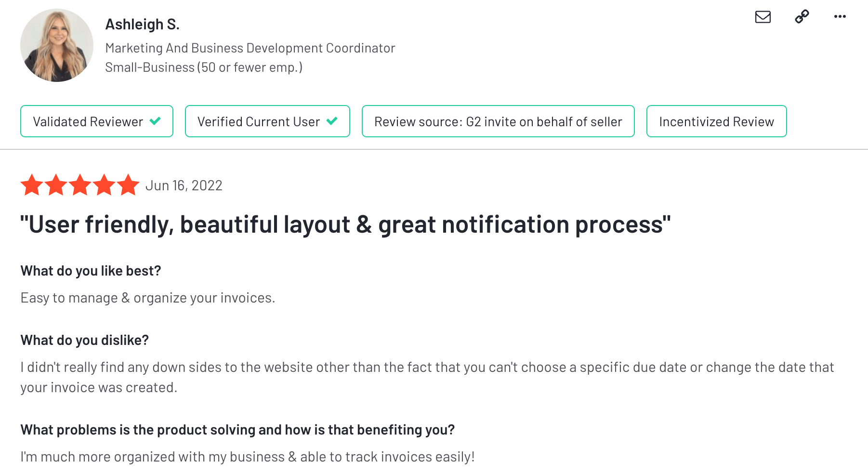Image resolution: width=868 pixels, height=475 pixels.
Task: Open the three-dot options menu
Action: point(840,17)
